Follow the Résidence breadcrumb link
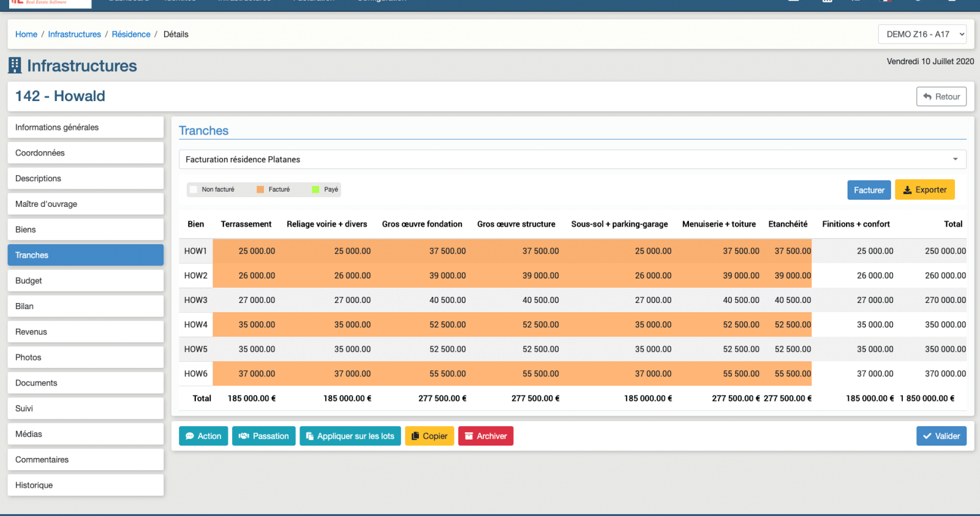Viewport: 980px width, 516px height. 131,34
